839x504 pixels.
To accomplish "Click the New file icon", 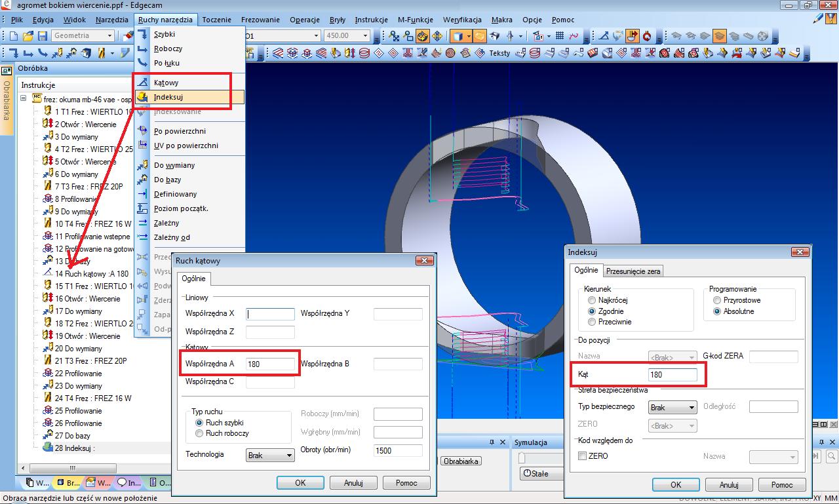I will pyautogui.click(x=13, y=35).
